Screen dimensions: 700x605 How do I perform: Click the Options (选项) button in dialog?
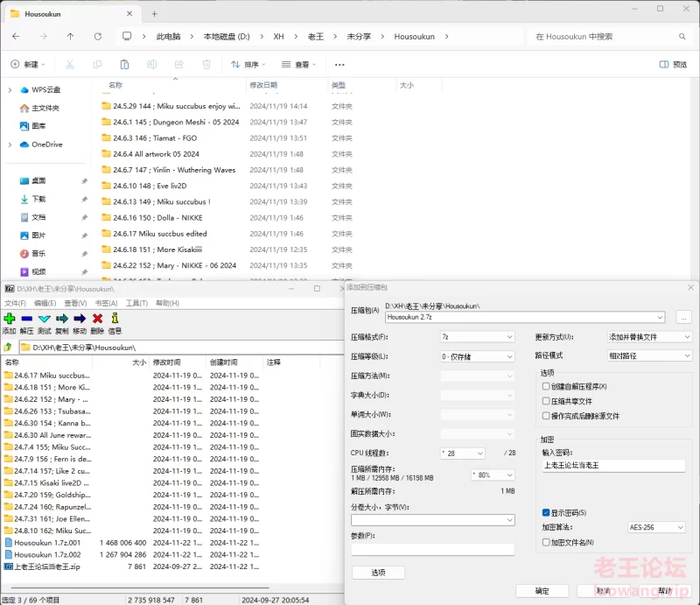point(378,572)
